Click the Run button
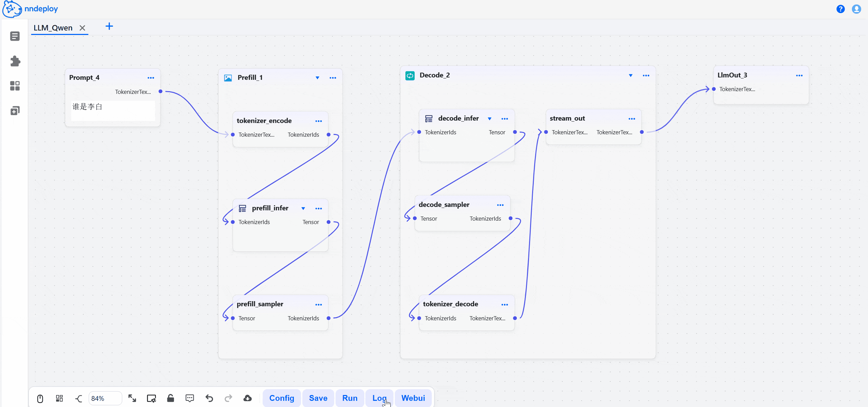This screenshot has width=868, height=407. 350,398
